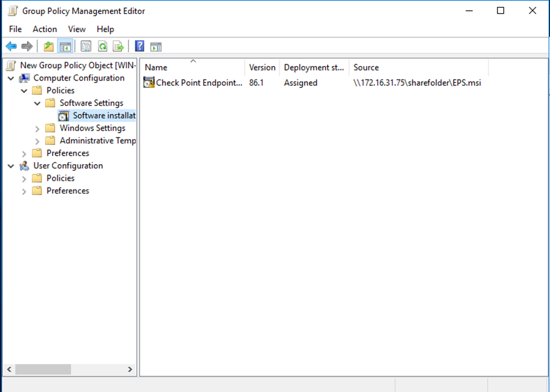Select the Software installation tree item
The height and width of the screenshot is (392, 550).
pyautogui.click(x=104, y=116)
